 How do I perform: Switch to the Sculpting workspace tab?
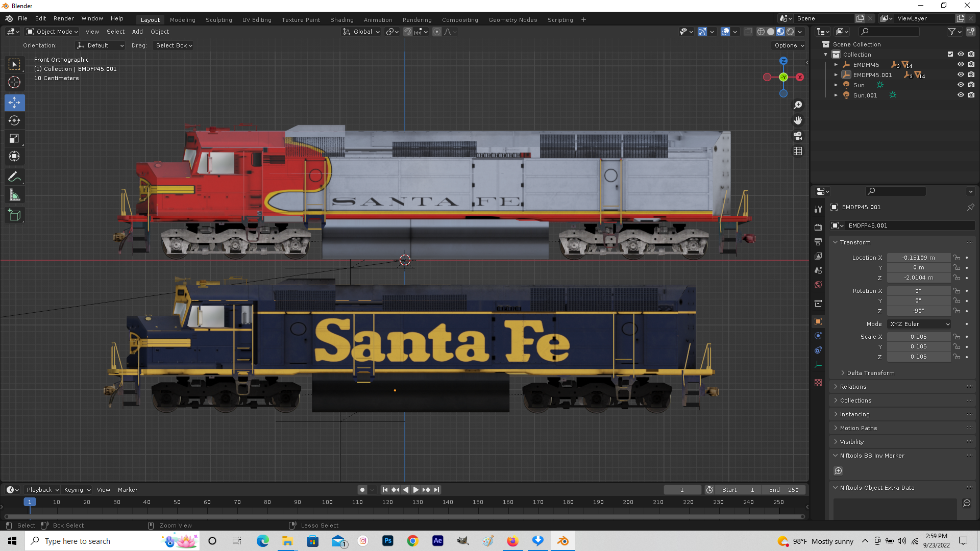pos(218,20)
